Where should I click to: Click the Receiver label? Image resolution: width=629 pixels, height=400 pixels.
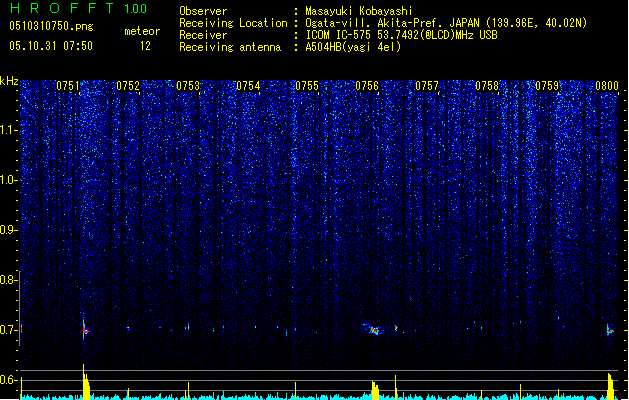pyautogui.click(x=203, y=35)
